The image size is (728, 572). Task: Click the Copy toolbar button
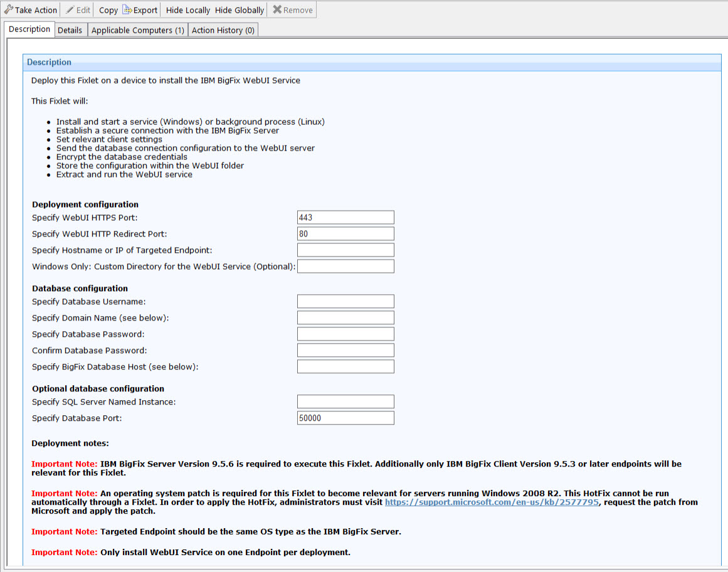coord(108,10)
